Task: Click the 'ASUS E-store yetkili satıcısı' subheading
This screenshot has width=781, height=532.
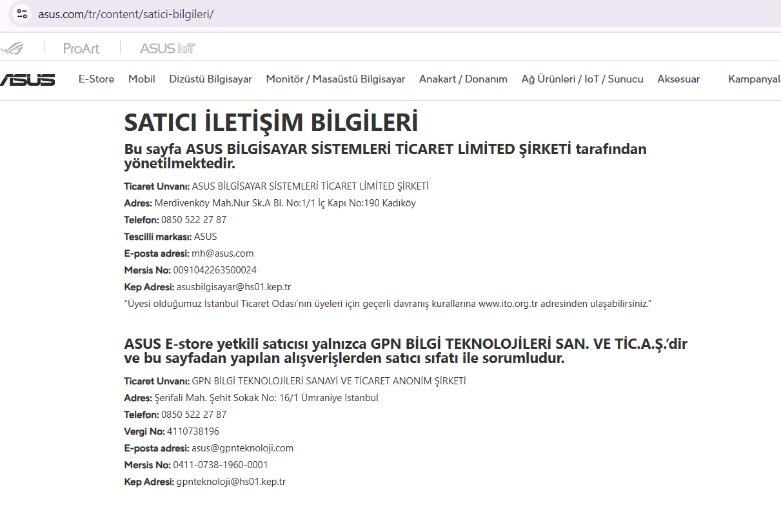Action: point(406,351)
